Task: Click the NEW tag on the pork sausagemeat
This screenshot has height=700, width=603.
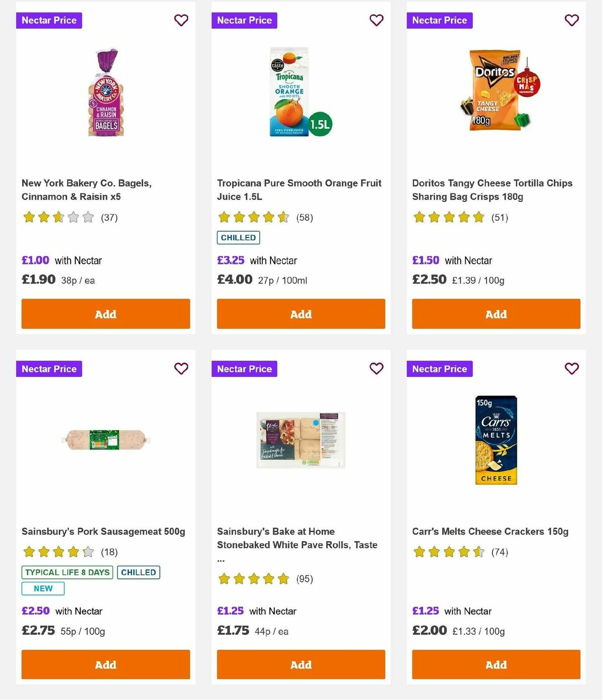Action: coord(42,588)
